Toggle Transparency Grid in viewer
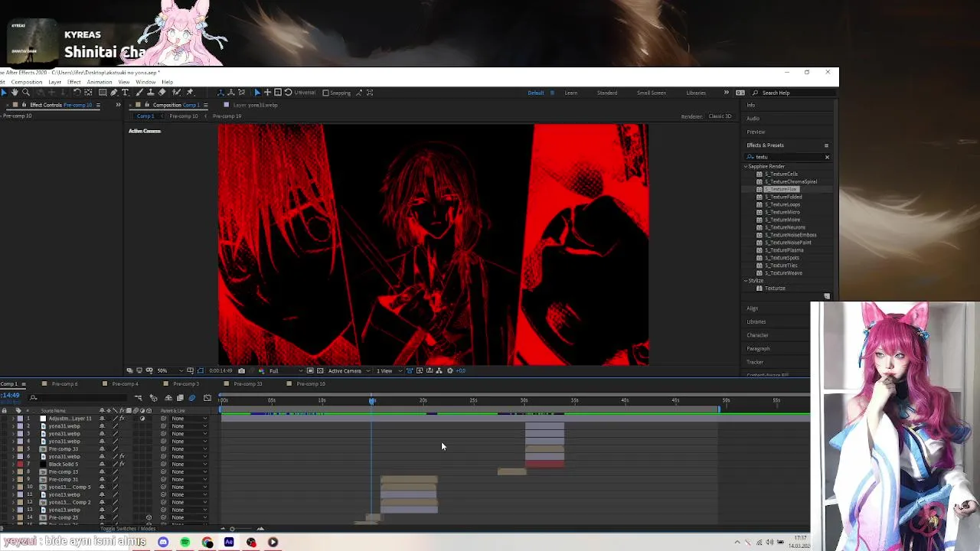Screen dimensions: 980x551 (320, 371)
